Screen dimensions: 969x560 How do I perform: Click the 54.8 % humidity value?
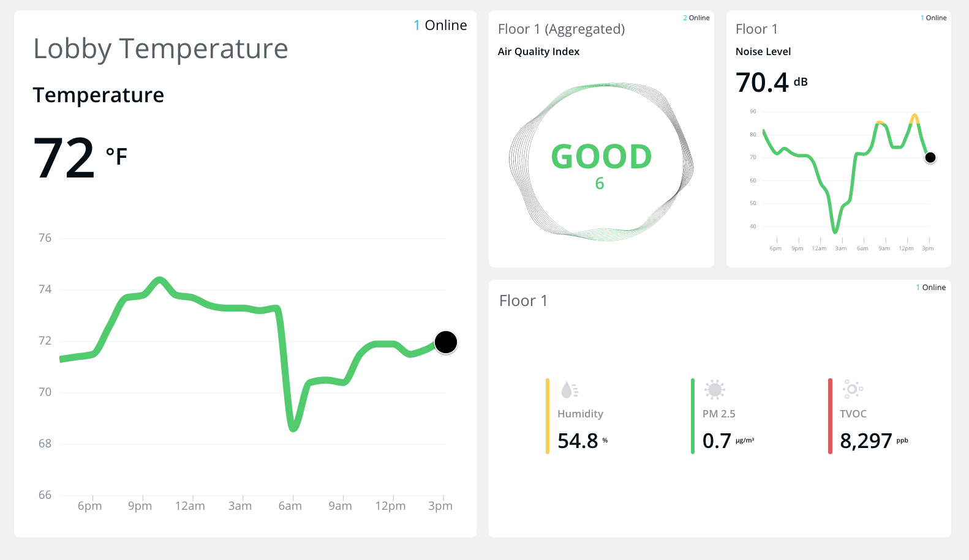[x=583, y=441]
